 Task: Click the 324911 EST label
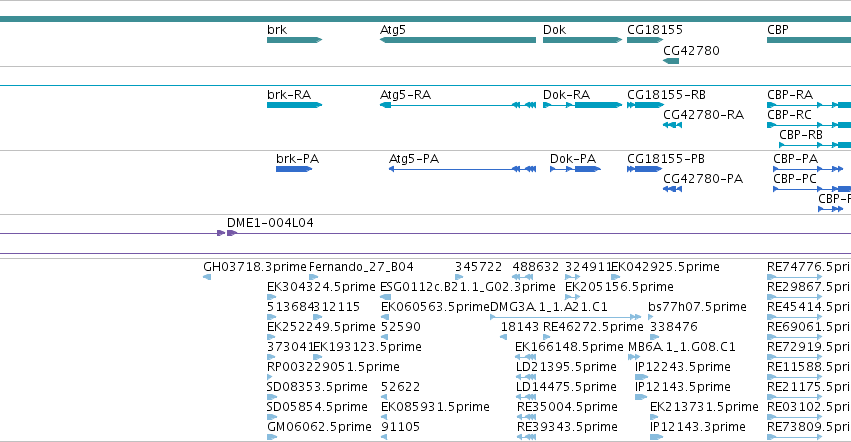coord(588,267)
